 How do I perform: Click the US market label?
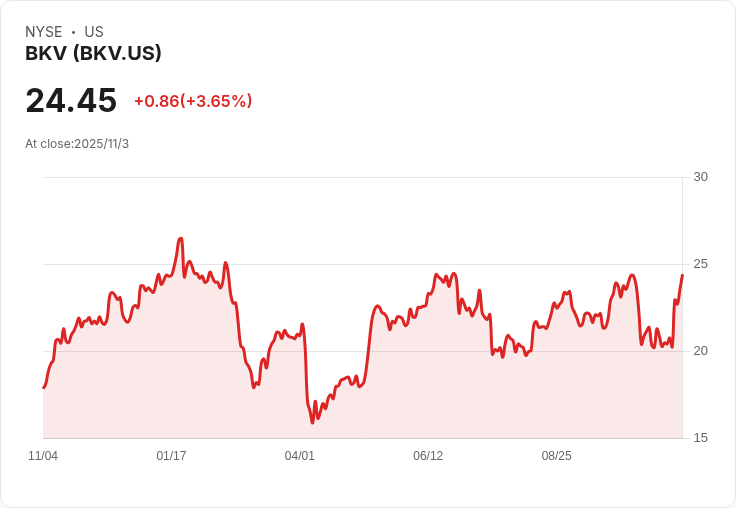tap(94, 32)
